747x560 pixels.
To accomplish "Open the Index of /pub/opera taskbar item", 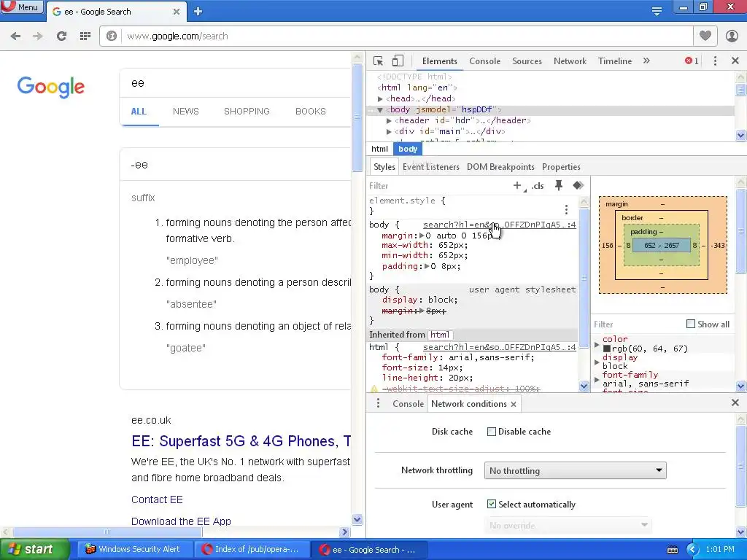I will click(x=252, y=549).
